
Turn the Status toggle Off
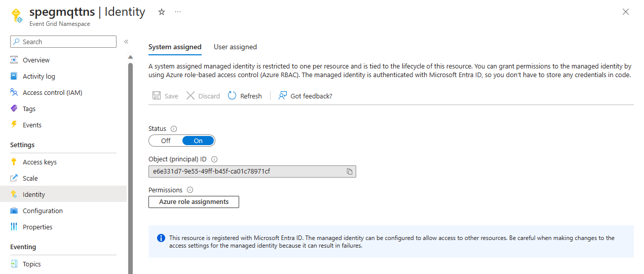point(166,141)
